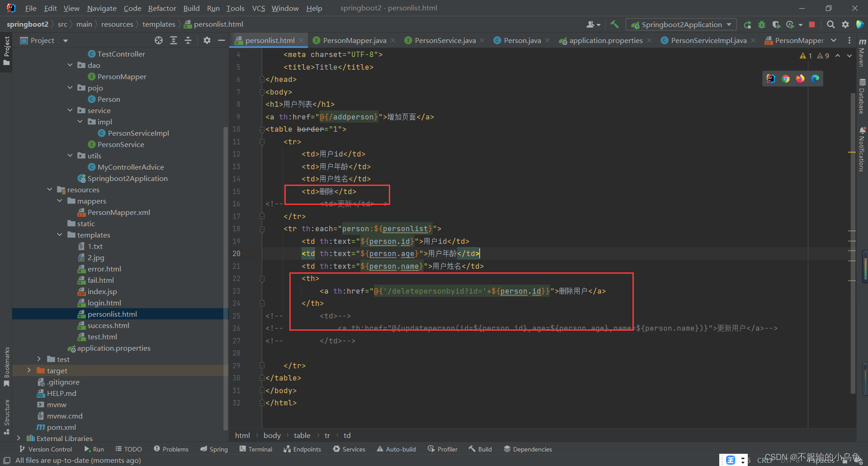868x466 pixels.
Task: Open the Notifications tool window
Action: [x=862, y=149]
